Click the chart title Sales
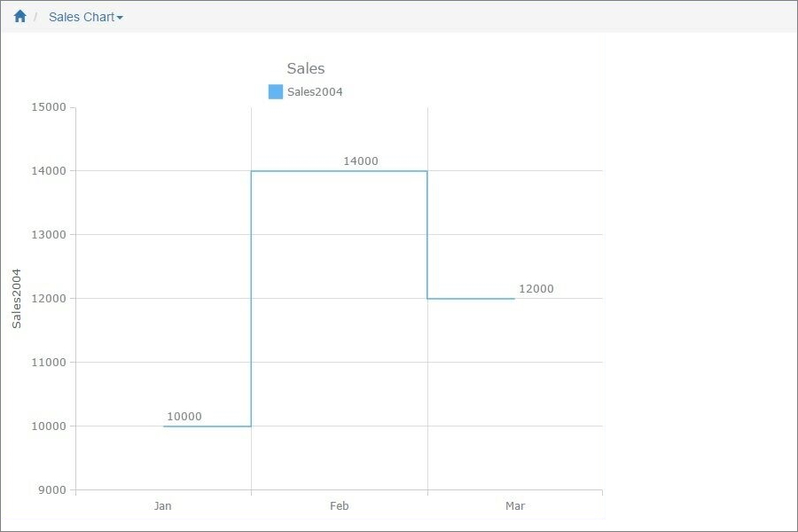Image resolution: width=798 pixels, height=532 pixels. tap(305, 67)
